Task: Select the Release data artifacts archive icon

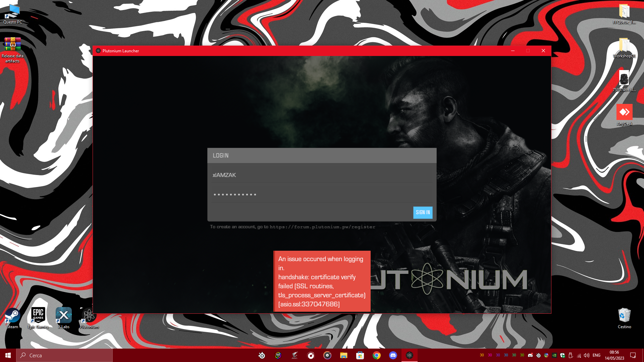Action: (x=12, y=50)
